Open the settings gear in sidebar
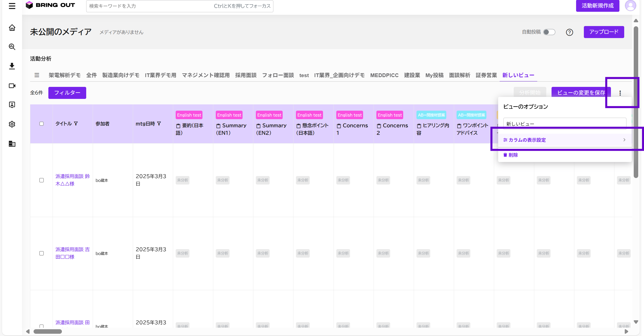This screenshot has height=336, width=644. click(12, 124)
